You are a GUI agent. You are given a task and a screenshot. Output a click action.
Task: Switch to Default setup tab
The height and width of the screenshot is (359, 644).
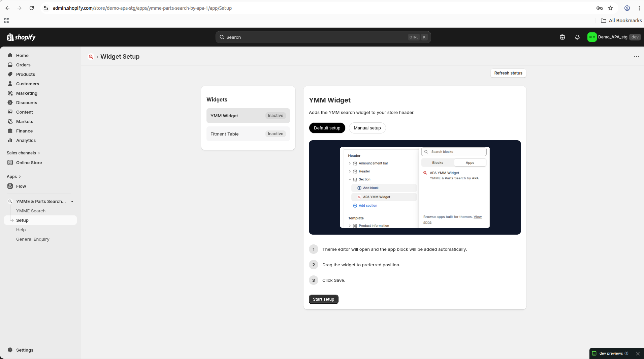327,128
